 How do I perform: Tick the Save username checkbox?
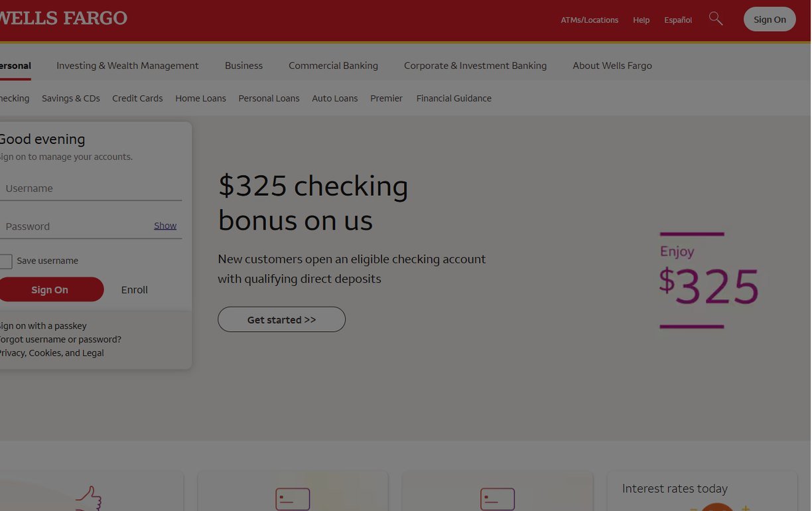5,261
